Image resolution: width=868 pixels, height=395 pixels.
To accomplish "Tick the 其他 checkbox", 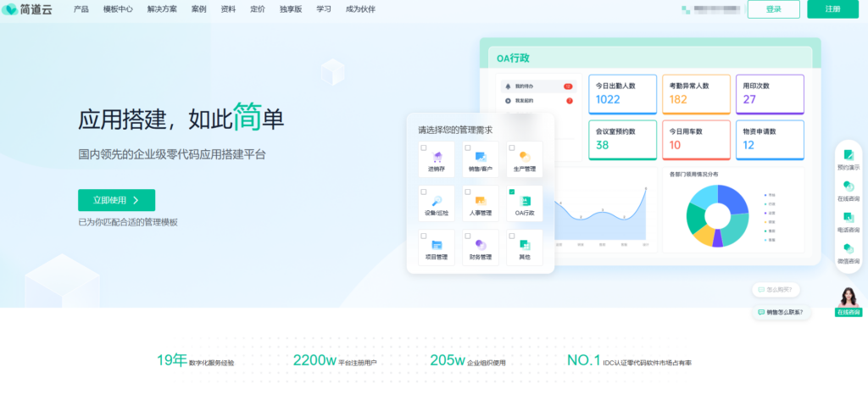I will pos(512,236).
